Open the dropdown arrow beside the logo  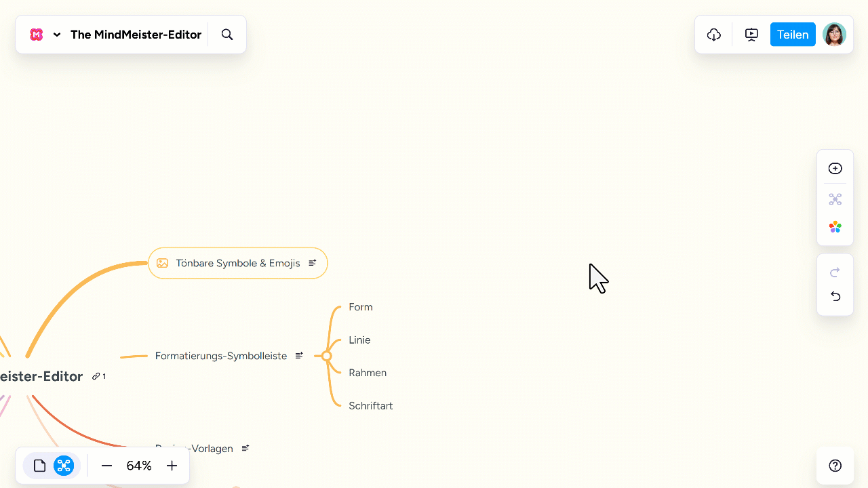tap(57, 35)
